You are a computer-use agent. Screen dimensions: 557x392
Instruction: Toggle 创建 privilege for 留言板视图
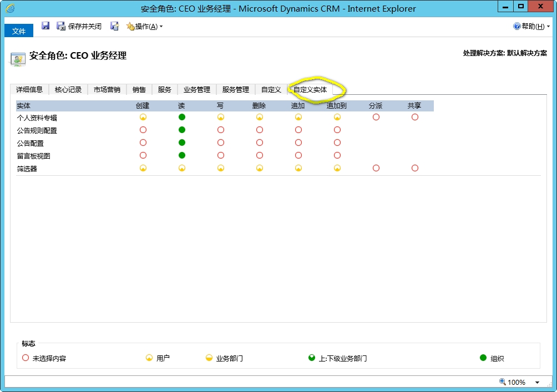click(143, 155)
